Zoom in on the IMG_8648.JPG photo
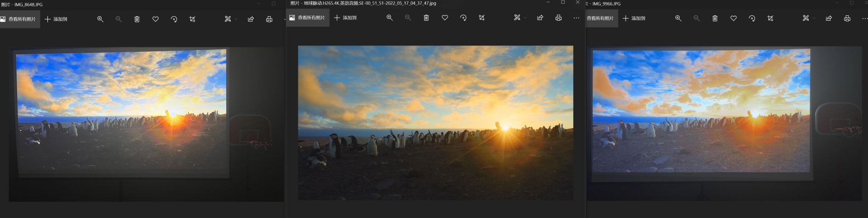868x218 pixels. (100, 19)
